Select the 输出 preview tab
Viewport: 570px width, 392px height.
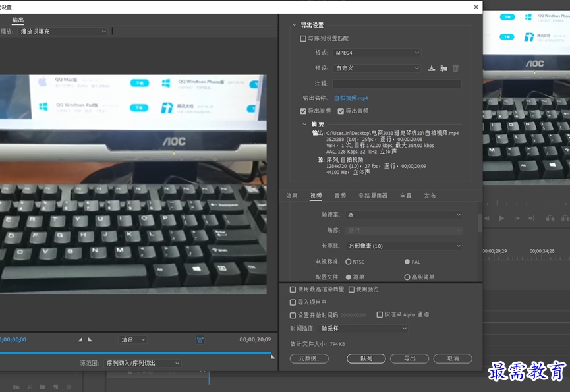click(x=18, y=20)
